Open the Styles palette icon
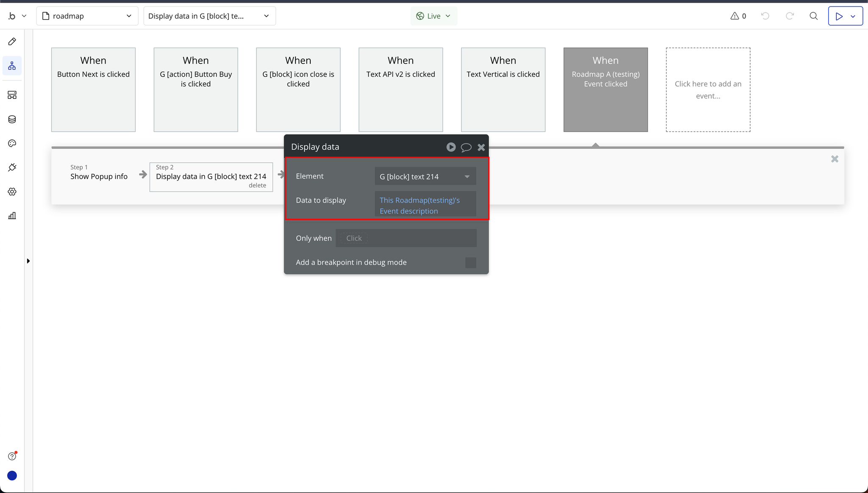 (x=12, y=143)
